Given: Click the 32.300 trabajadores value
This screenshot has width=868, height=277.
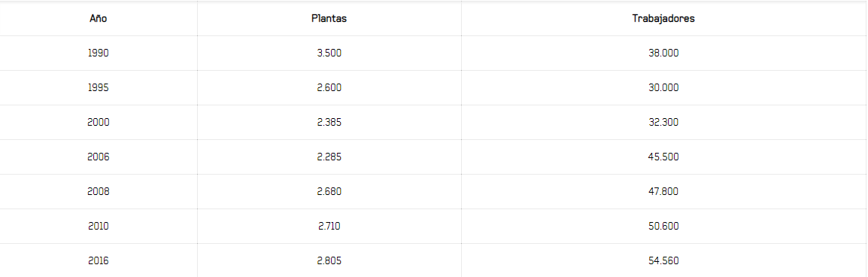Looking at the screenshot, I should pos(663,123).
